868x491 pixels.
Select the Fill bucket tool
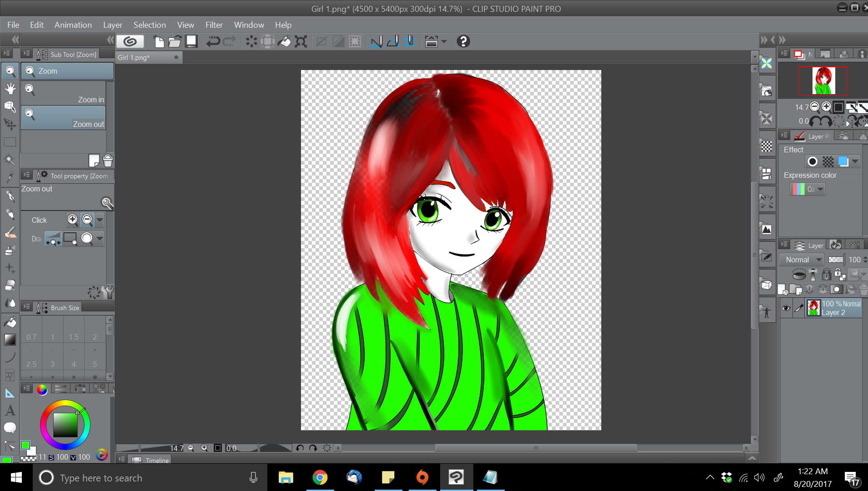[x=10, y=322]
